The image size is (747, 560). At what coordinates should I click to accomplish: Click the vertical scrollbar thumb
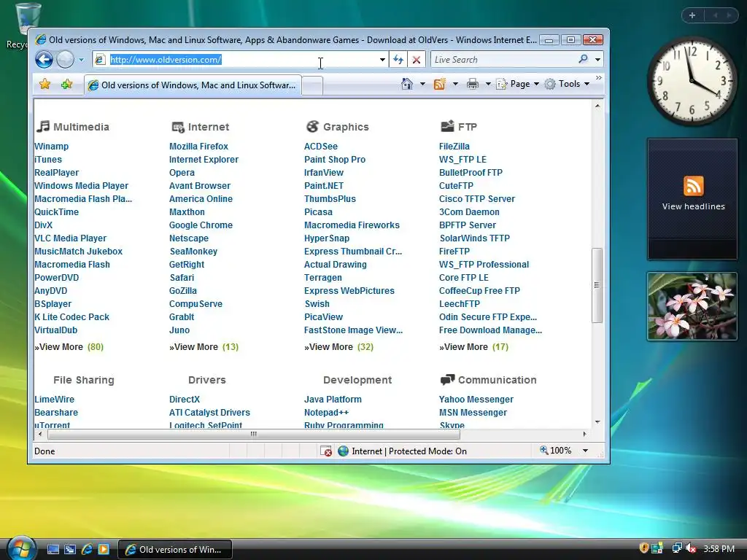point(597,285)
